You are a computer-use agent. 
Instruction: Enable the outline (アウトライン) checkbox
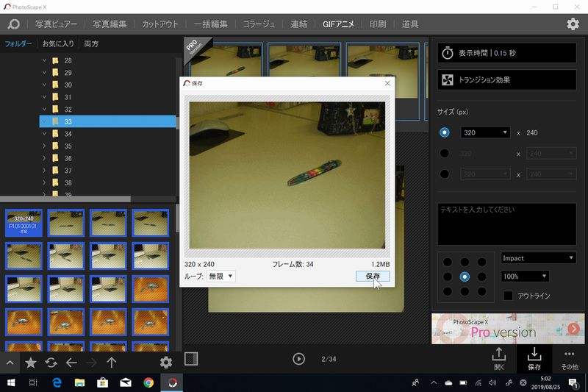[x=508, y=296]
